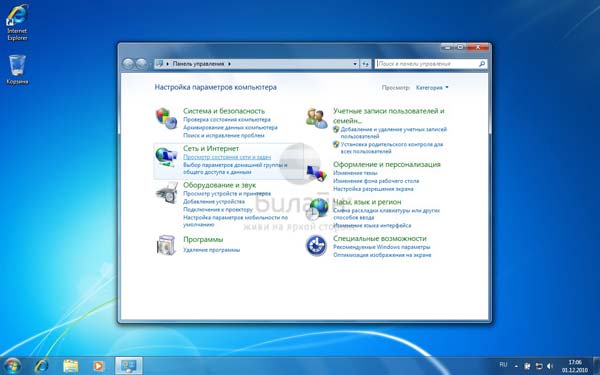Click the Appearance and Personalization icon

317,173
